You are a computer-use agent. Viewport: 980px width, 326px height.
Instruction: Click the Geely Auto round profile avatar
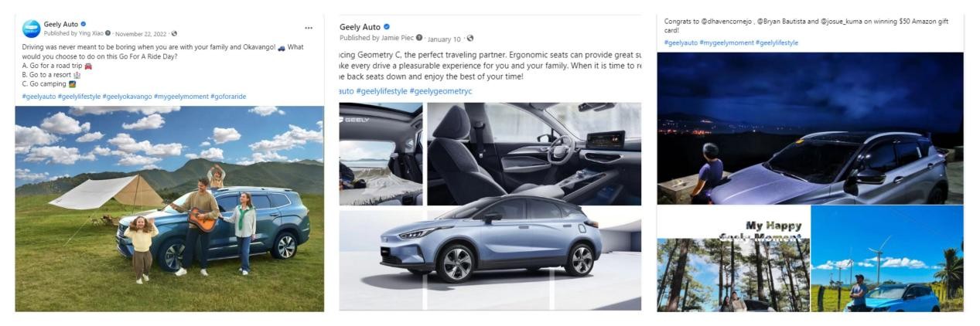click(x=32, y=29)
